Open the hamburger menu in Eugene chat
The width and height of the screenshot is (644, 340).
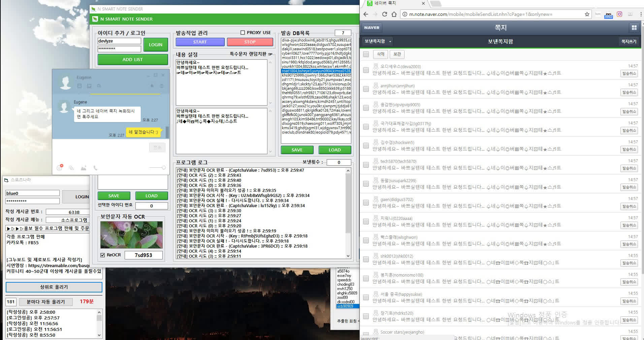162,86
